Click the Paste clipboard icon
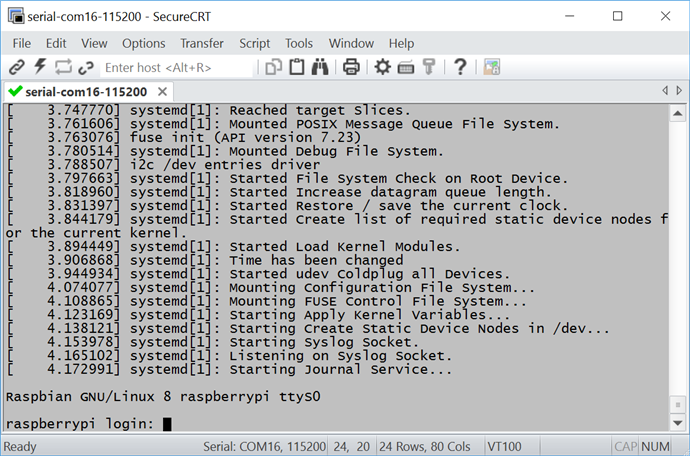Screen dimensions: 690x456 pos(297,67)
